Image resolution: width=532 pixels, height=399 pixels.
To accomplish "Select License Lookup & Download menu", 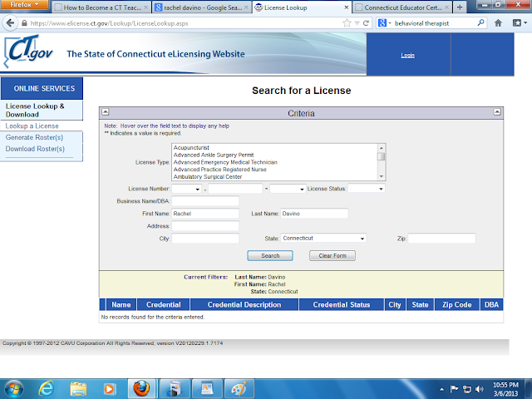I will pyautogui.click(x=35, y=111).
